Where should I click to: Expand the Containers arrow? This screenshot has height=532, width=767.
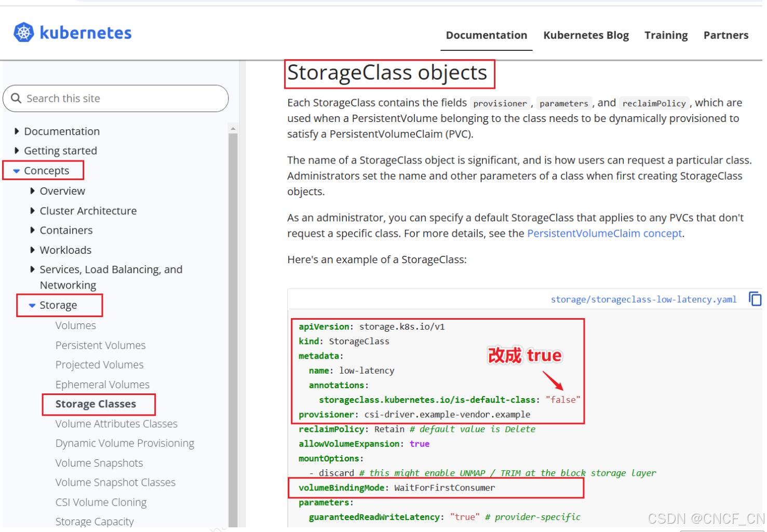[32, 230]
